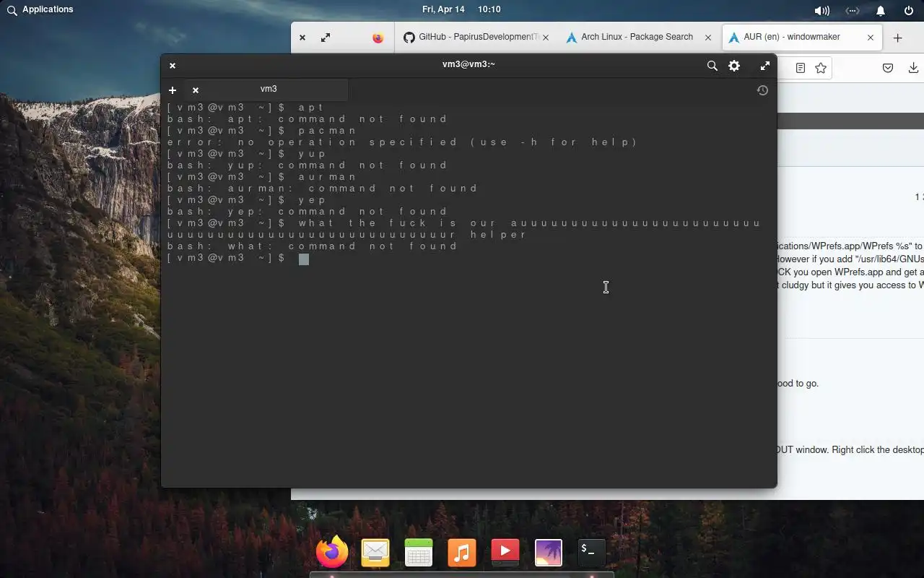Close the AUR windowmaker tab
Viewport: 924px width, 578px height.
point(871,38)
